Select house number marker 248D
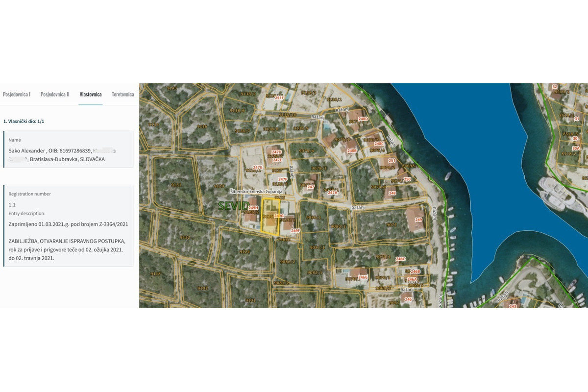 [x=363, y=119]
